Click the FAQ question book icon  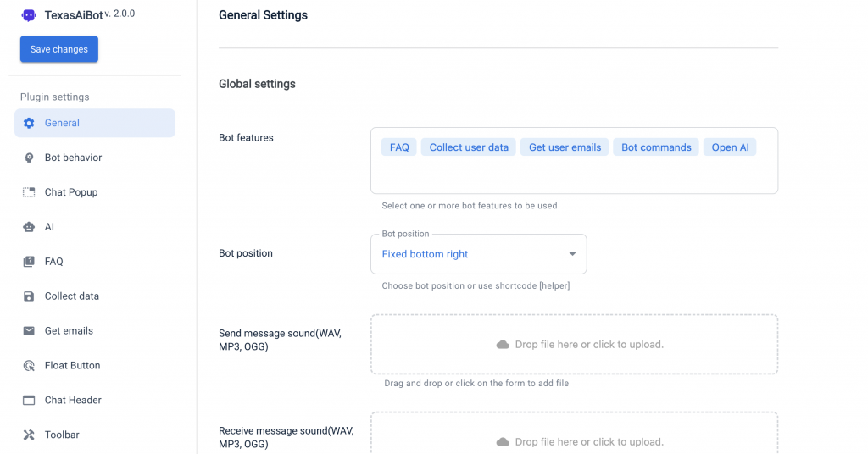pos(29,262)
